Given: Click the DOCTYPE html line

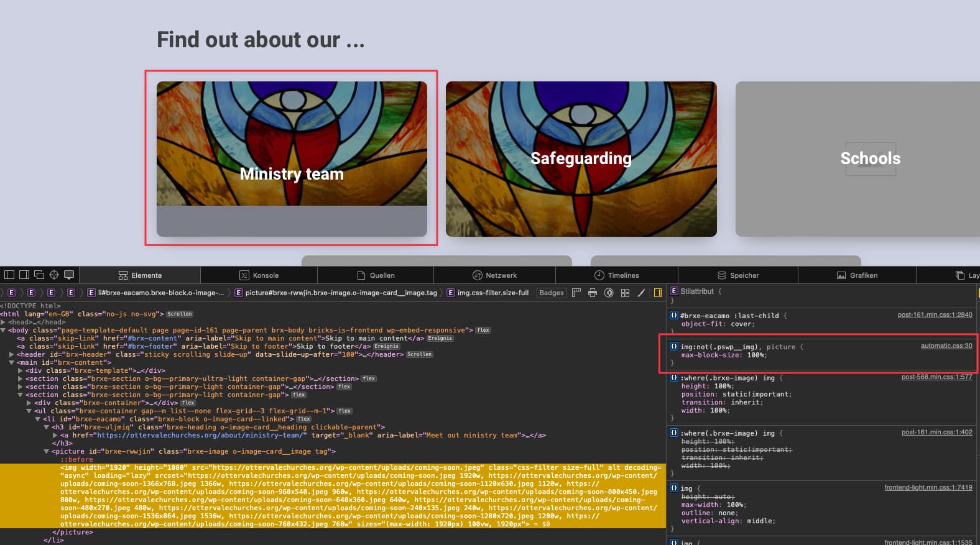Looking at the screenshot, I should pos(30,306).
